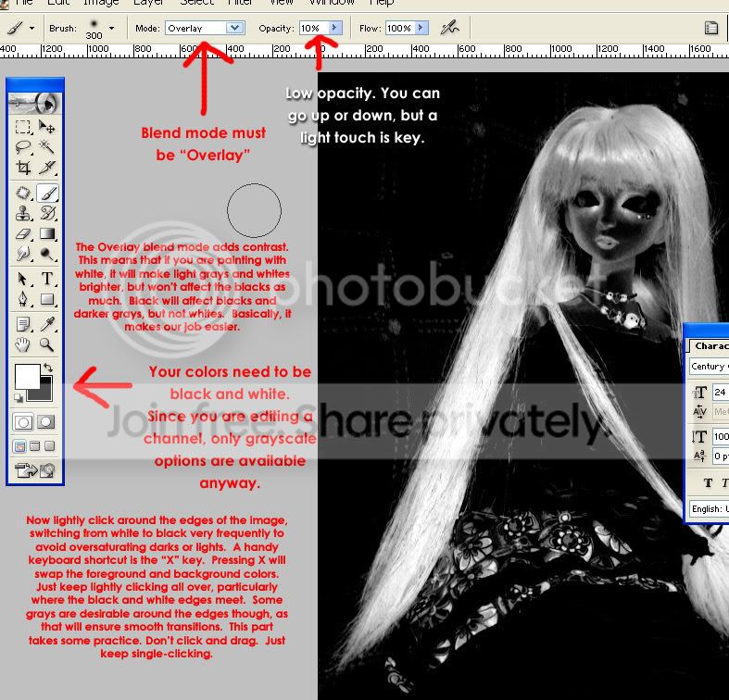Open the English language dropdown

click(709, 509)
